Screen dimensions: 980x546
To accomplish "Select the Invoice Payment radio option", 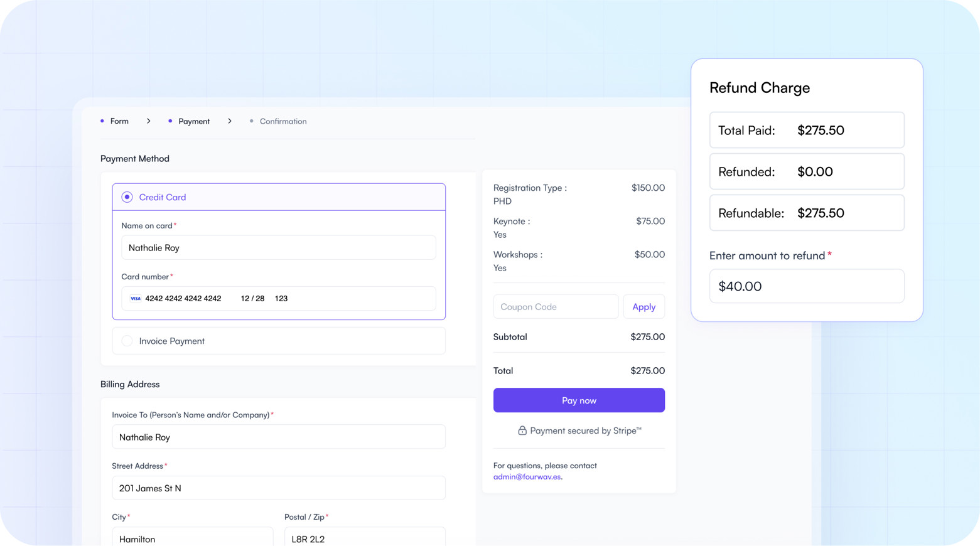I will point(127,341).
